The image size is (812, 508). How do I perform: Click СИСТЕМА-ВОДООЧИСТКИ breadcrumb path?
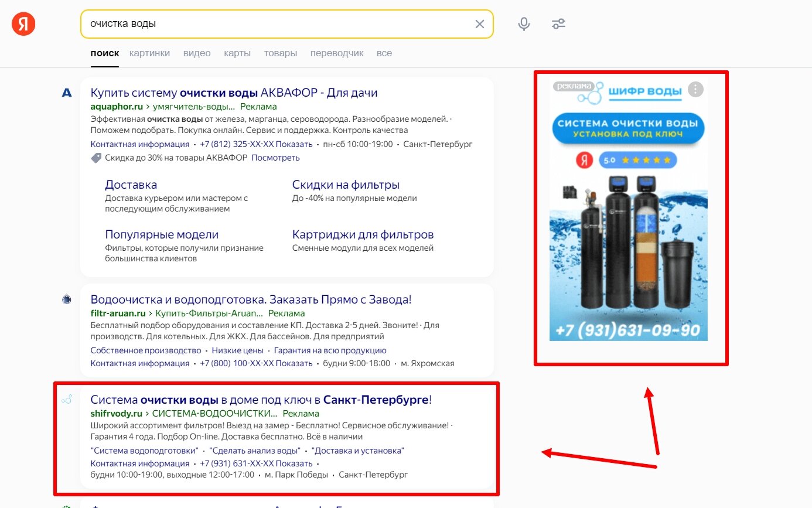(215, 414)
